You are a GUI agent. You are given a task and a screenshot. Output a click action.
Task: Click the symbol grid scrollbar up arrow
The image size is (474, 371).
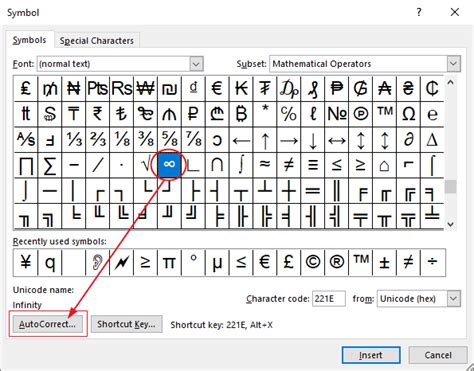[450, 82]
